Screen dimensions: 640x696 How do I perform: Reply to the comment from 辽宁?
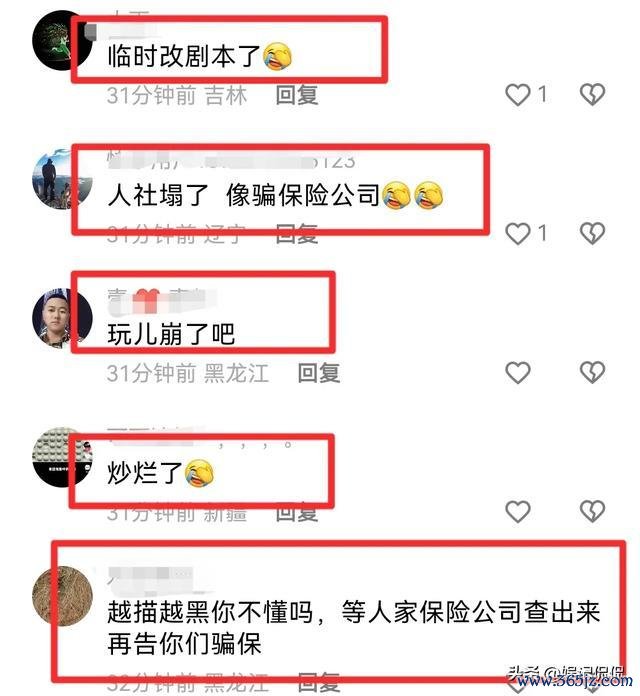coord(296,234)
